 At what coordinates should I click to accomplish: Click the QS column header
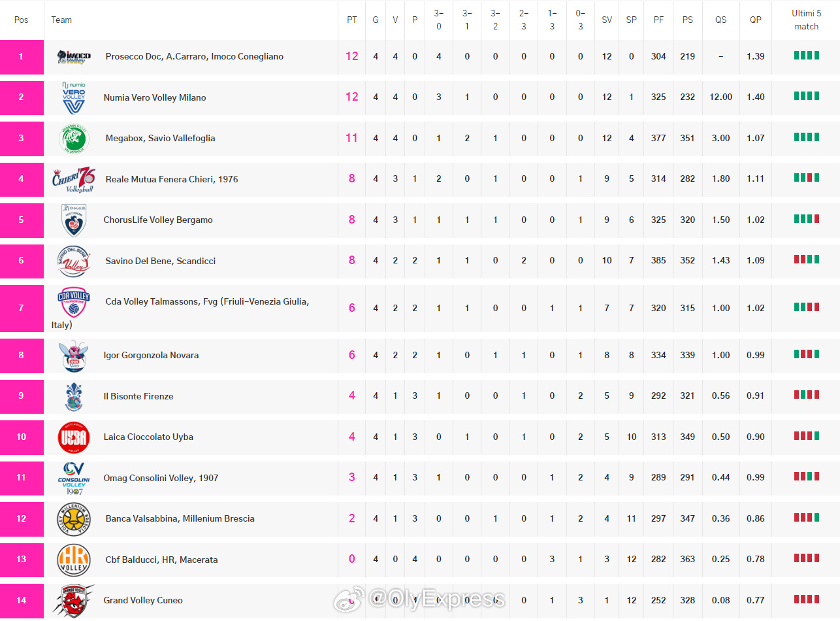click(x=720, y=20)
